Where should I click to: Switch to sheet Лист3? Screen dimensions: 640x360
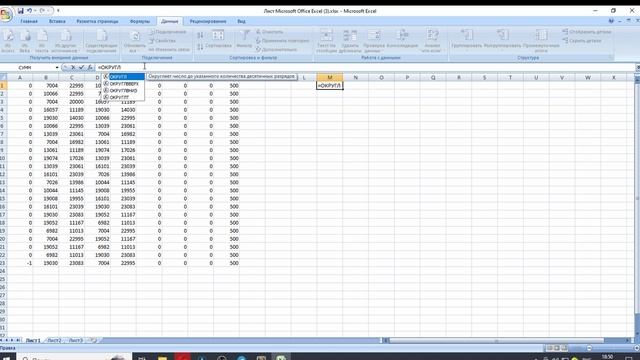[x=75, y=340]
